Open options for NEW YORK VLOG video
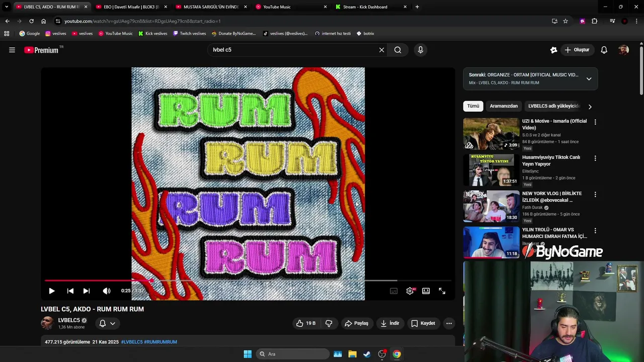Viewport: 644px width, 362px height. [595, 195]
